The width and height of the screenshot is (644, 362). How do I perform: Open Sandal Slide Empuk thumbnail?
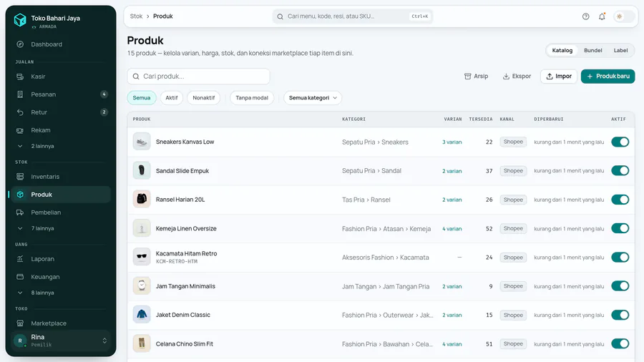pos(142,171)
